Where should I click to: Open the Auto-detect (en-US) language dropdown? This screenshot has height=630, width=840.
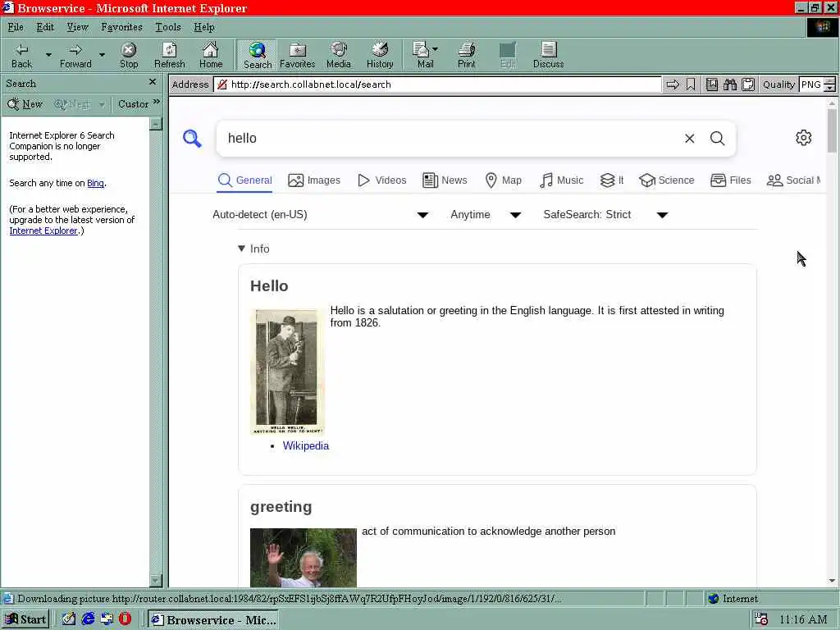pyautogui.click(x=321, y=215)
